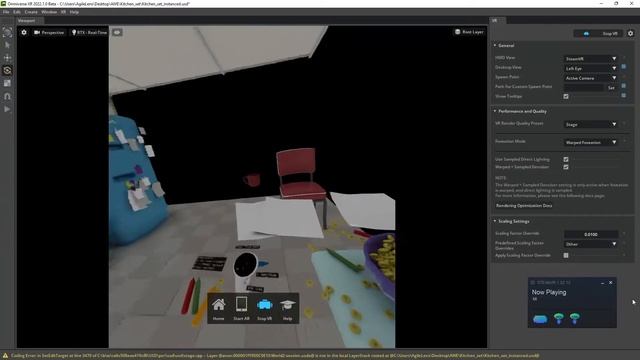
Task: Collapse the Scaling Settings section
Action: pyautogui.click(x=495, y=221)
